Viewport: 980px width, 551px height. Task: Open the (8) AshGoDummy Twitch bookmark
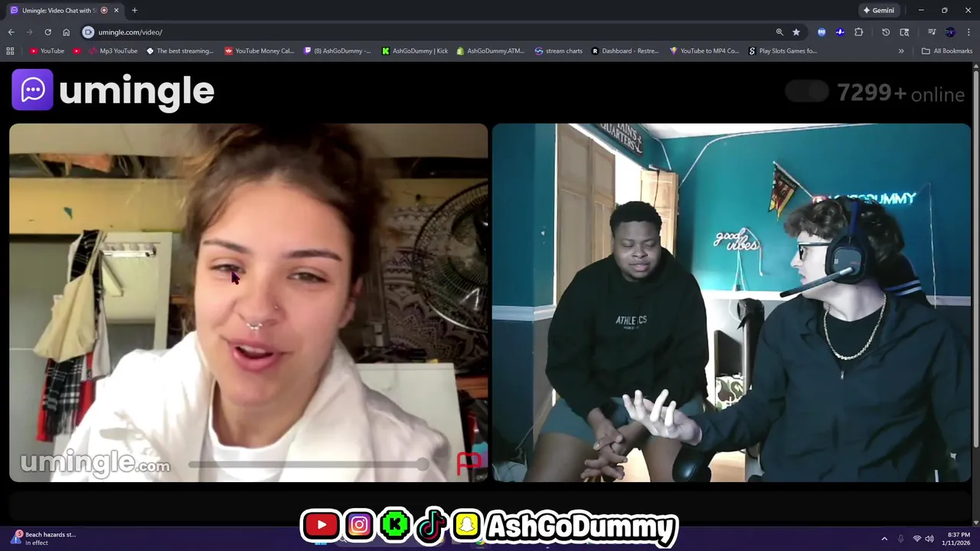[338, 51]
